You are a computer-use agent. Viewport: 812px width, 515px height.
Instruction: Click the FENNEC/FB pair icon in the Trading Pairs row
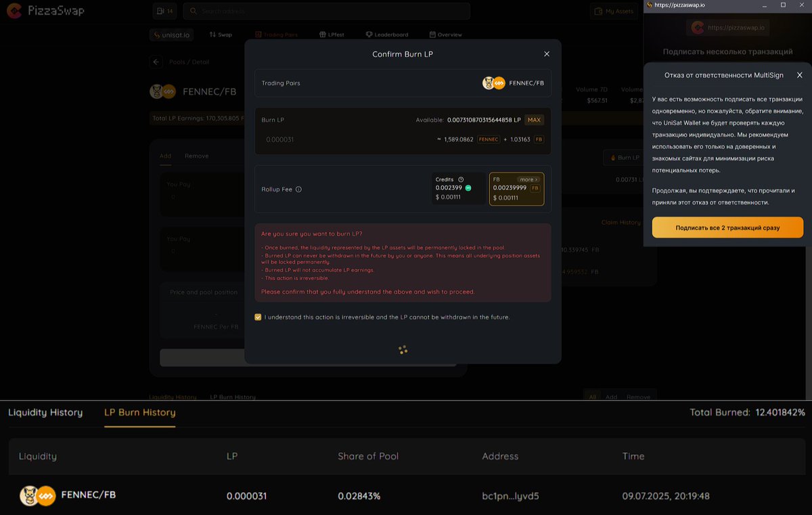coord(493,83)
